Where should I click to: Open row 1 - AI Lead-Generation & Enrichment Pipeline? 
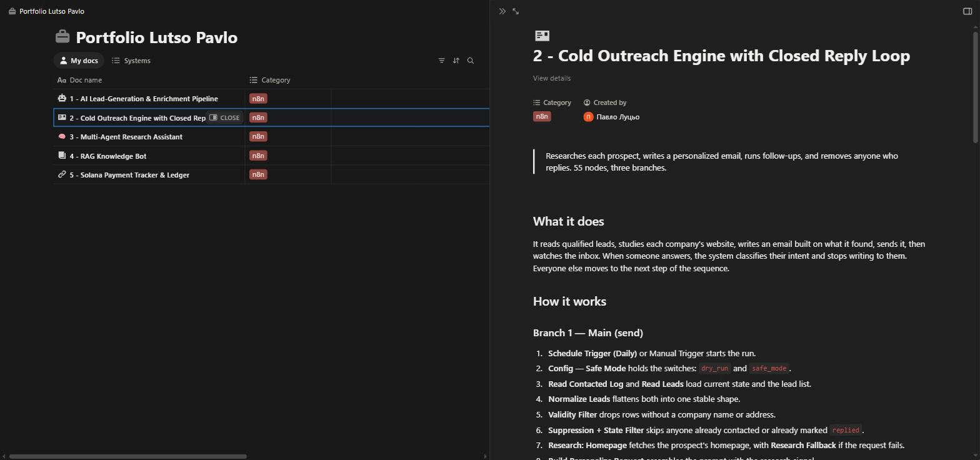coord(144,99)
